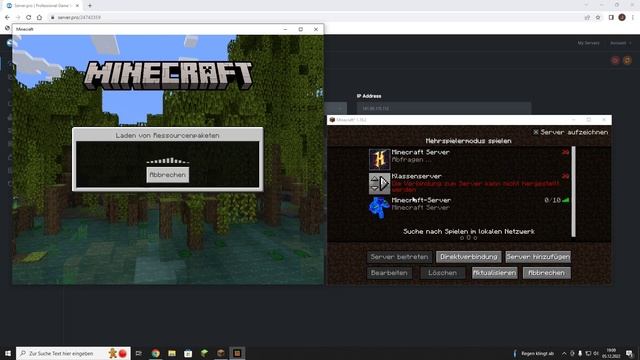Open My Servers on the server.pro page

coord(588,43)
